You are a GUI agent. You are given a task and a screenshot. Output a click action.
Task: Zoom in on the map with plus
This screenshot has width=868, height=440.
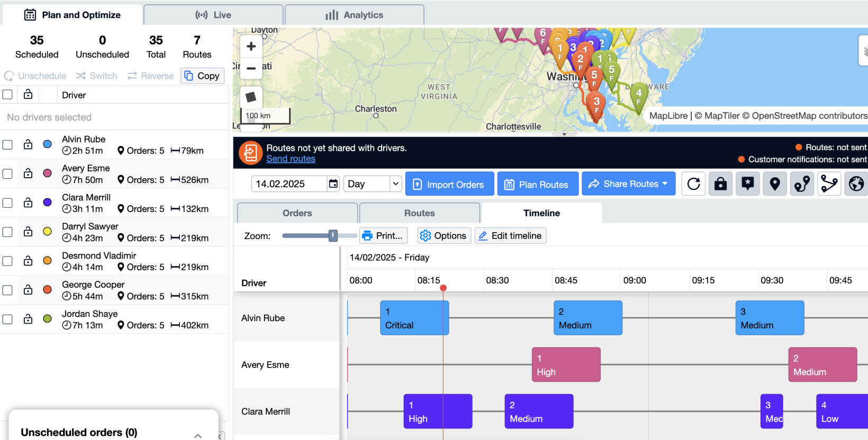coord(251,47)
